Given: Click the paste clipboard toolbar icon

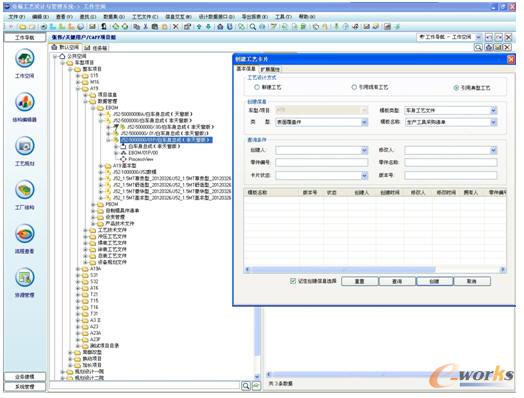Looking at the screenshot, I should click(x=155, y=27).
